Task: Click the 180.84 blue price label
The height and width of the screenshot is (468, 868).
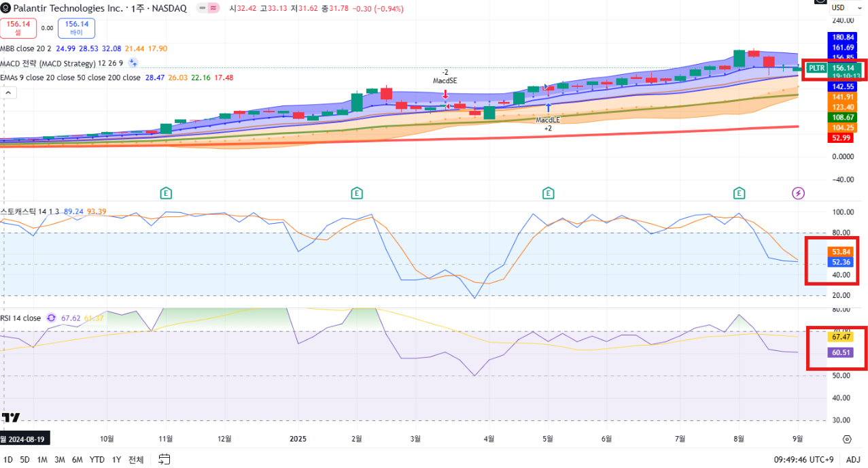Action: pyautogui.click(x=843, y=37)
